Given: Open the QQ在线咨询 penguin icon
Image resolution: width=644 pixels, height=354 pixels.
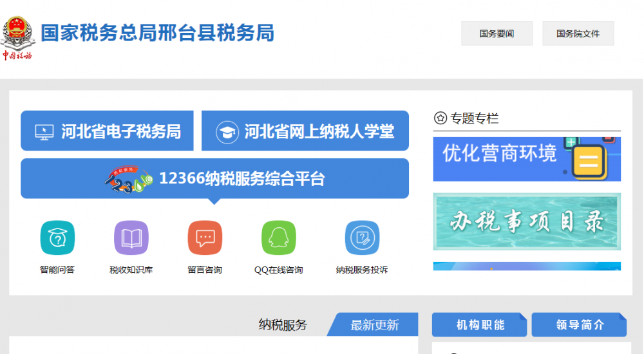Looking at the screenshot, I should [x=278, y=238].
